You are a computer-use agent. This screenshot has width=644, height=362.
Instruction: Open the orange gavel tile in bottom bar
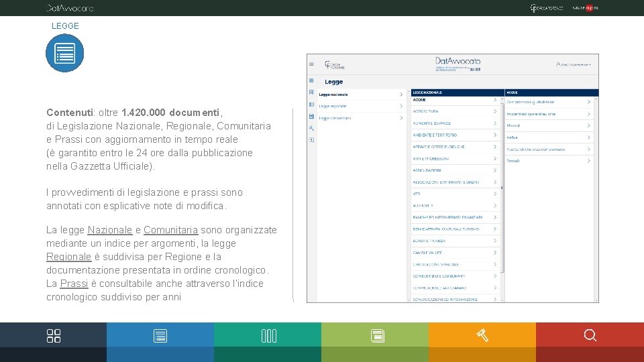[482, 336]
